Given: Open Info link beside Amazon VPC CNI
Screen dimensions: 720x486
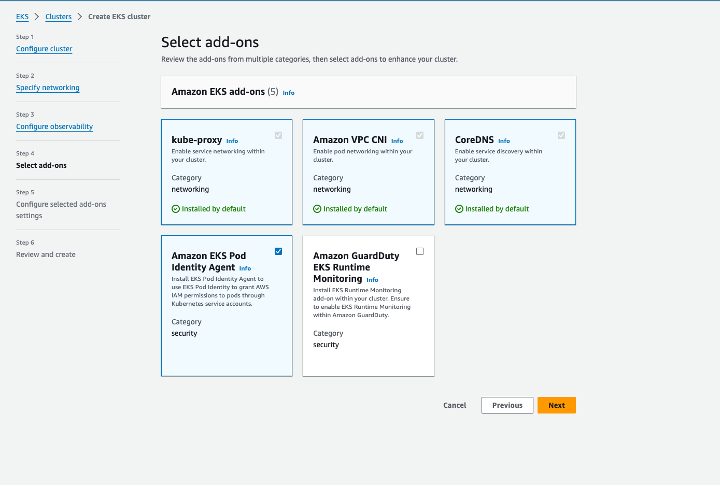Looking at the screenshot, I should 397,141.
